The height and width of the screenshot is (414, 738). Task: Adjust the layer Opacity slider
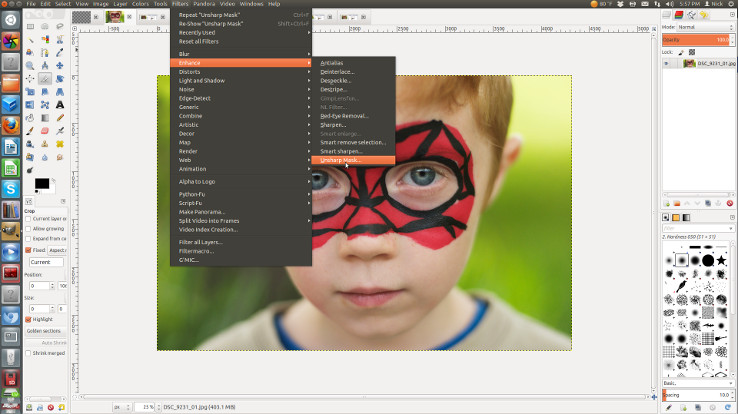tap(698, 40)
